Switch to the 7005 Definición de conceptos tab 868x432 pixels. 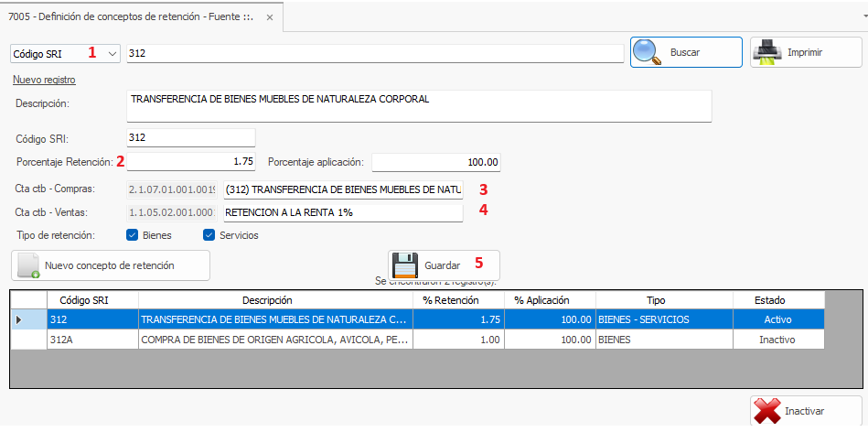tap(133, 17)
